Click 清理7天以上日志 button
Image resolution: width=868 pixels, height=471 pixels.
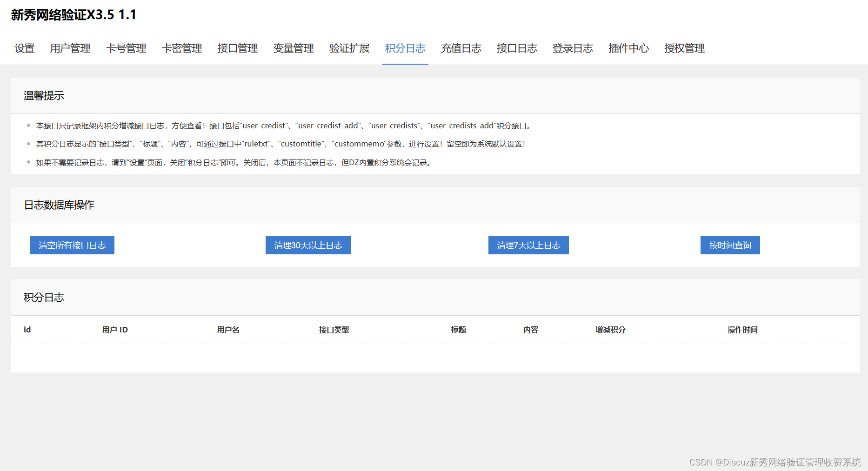point(528,245)
